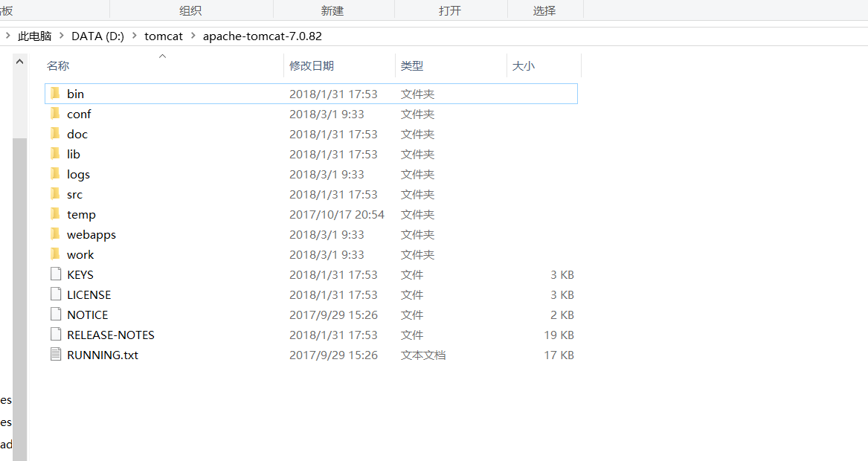Click the work folder icon

[x=55, y=254]
